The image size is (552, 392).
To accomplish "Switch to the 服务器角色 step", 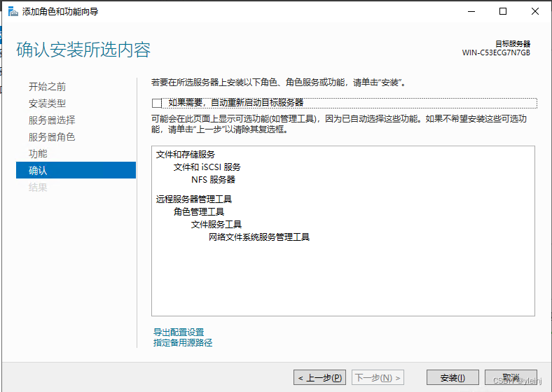I will [x=52, y=137].
